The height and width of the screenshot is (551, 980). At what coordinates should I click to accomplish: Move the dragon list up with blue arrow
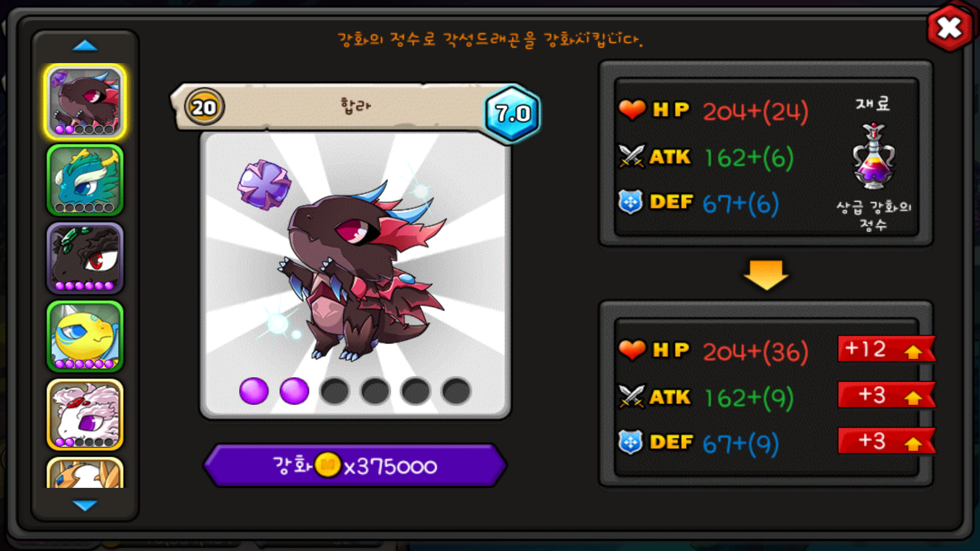coord(85,46)
